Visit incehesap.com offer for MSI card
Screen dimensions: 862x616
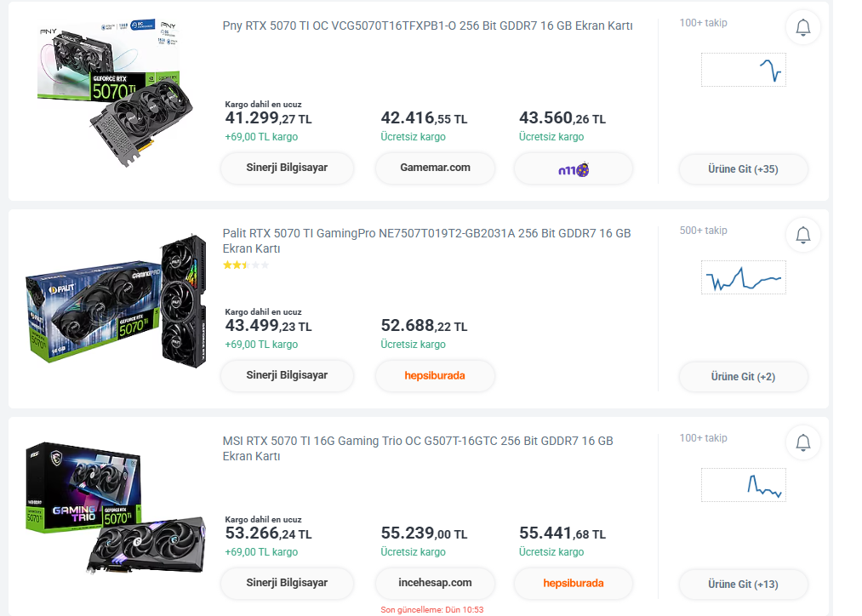tap(435, 583)
